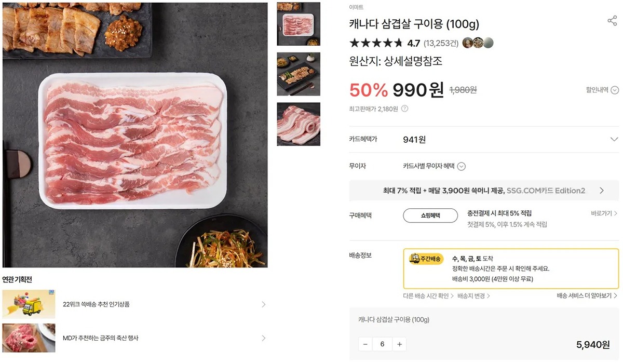Screen dimensions: 623x364
Task: Expand the 할인내역 discount details
Action: pos(602,90)
